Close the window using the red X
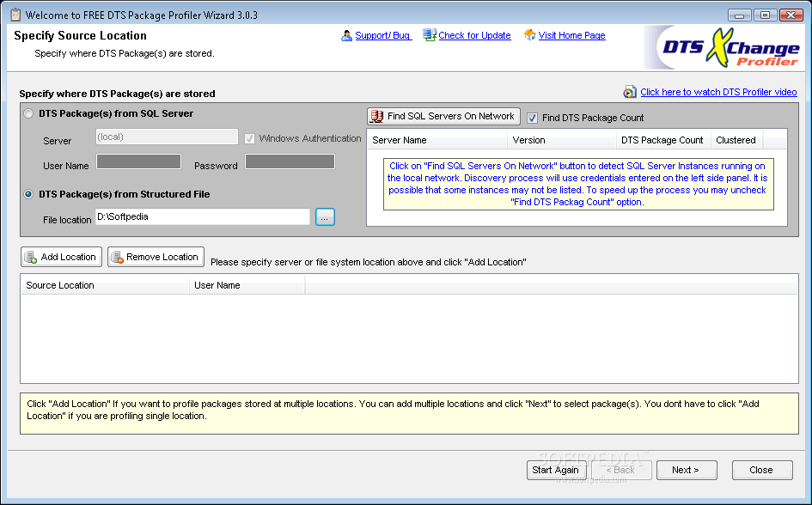Screen dimensions: 812x505 click(791, 15)
